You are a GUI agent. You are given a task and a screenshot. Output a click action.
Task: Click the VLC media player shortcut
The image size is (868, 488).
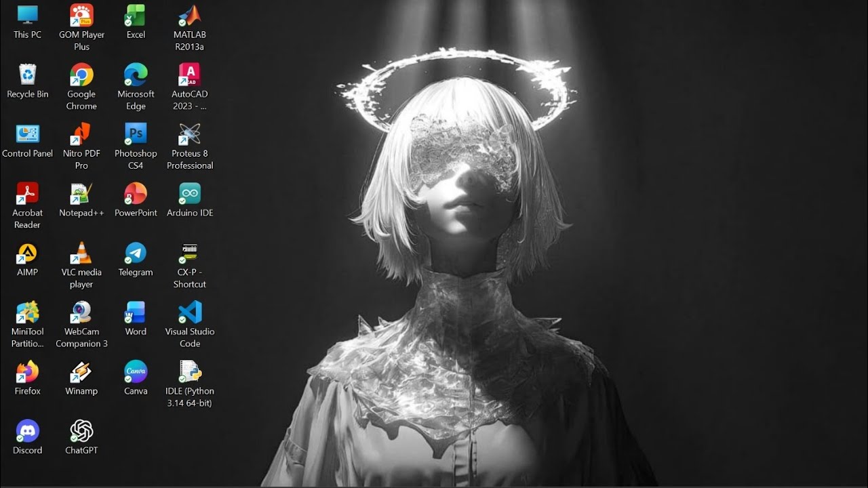(81, 253)
